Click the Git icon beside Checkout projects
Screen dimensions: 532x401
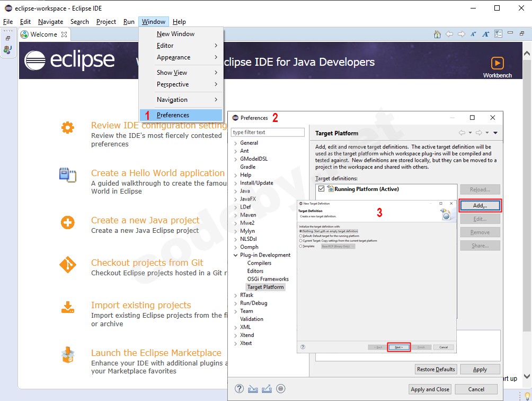(x=67, y=265)
